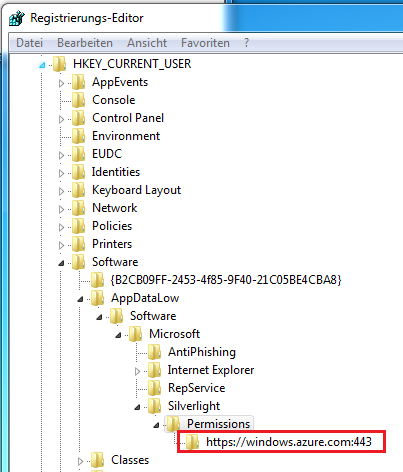Collapse the HKEY_CURRENT_USER hive
Image resolution: width=403 pixels, height=472 pixels.
point(42,65)
